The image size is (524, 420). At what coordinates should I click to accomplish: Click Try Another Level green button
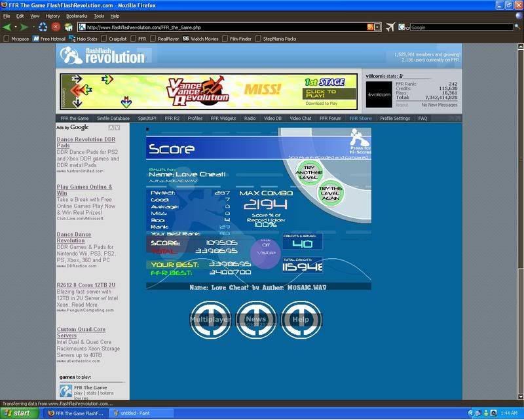[x=309, y=172]
